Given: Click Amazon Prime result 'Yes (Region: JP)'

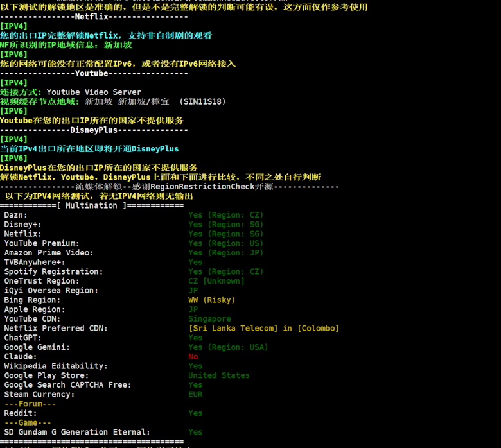Looking at the screenshot, I should coord(226,253).
